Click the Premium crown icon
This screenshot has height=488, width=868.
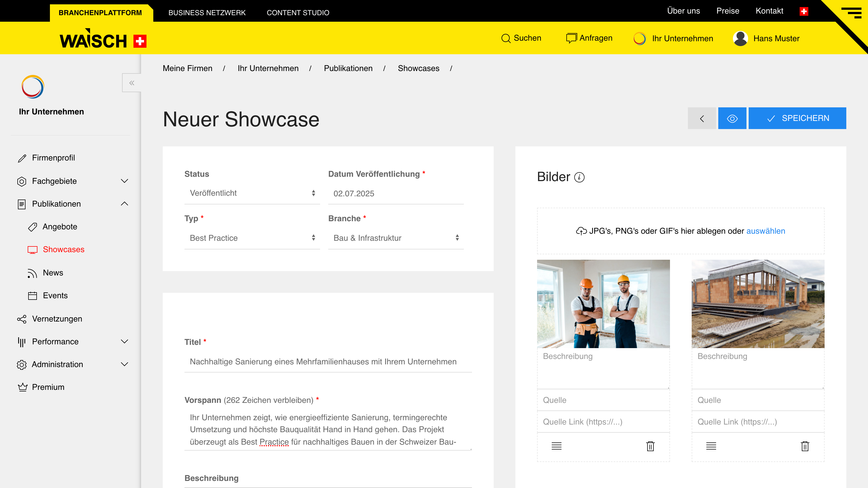[x=23, y=387]
